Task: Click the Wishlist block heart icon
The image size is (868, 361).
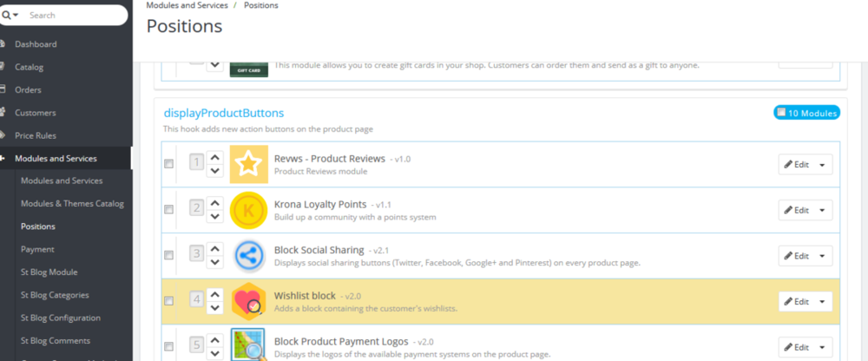Action: [x=249, y=301]
